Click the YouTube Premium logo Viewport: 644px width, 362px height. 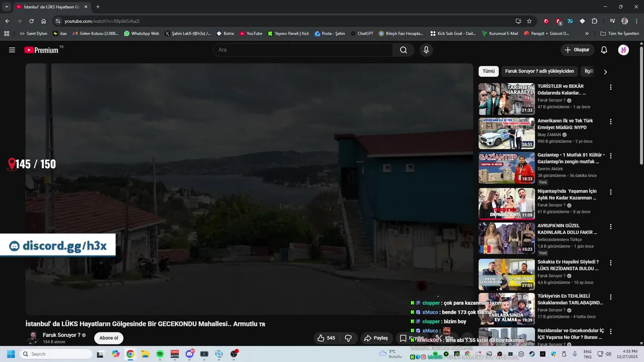point(41,50)
